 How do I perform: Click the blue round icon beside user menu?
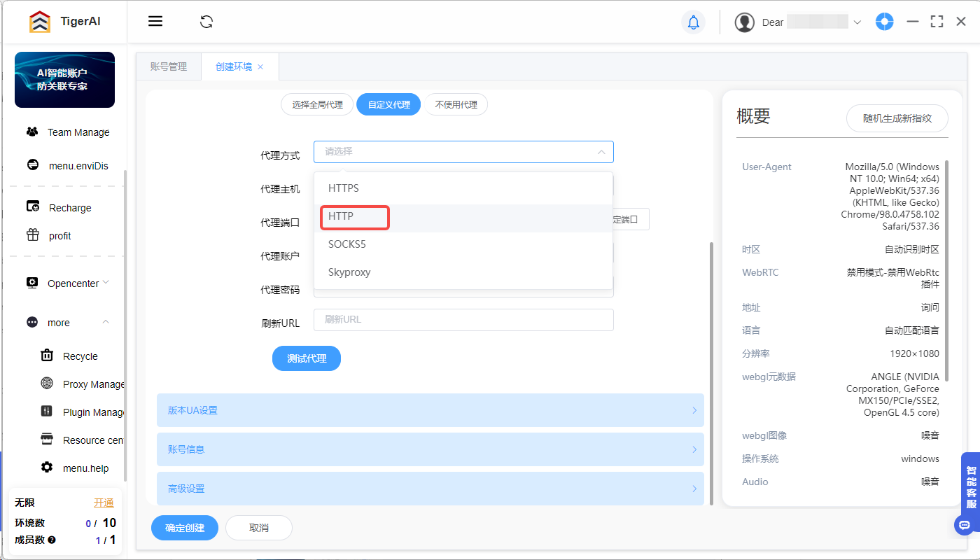[x=885, y=22]
